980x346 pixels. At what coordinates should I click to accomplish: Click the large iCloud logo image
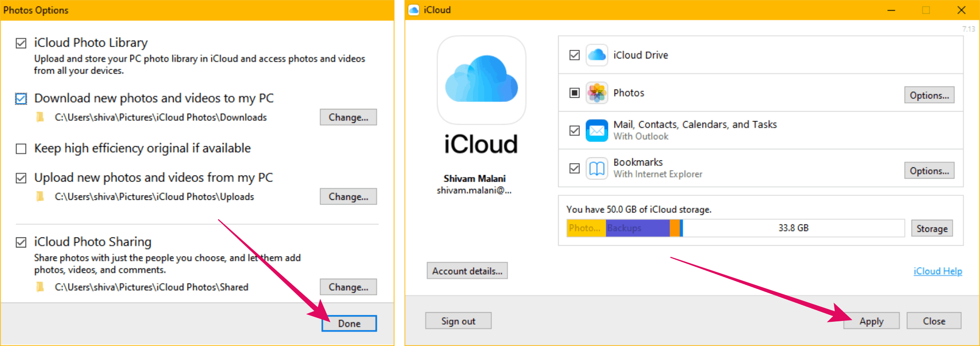click(482, 80)
